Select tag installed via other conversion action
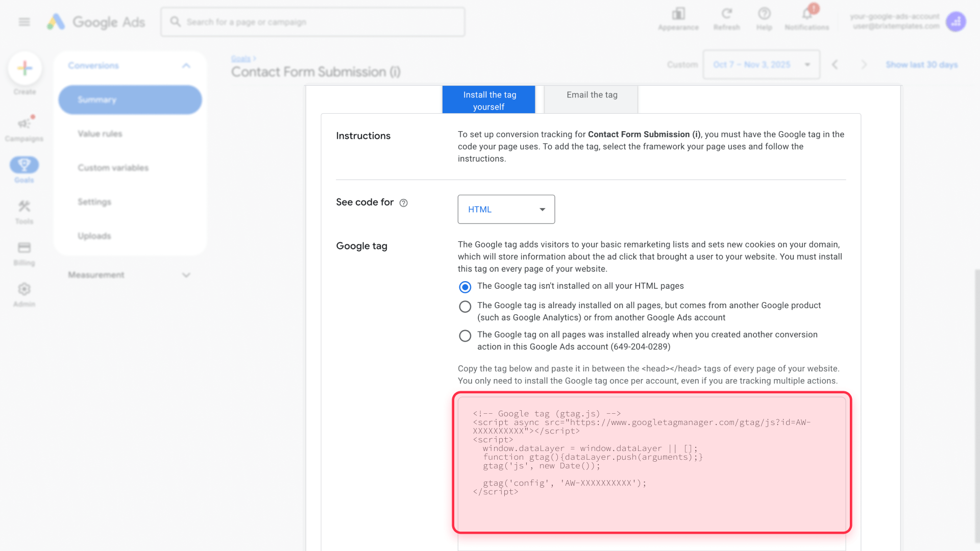 (x=465, y=336)
